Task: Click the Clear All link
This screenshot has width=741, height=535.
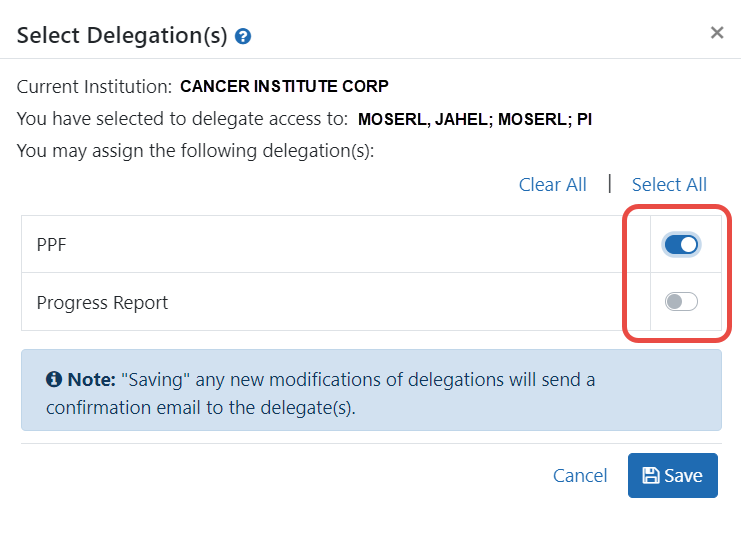Action: [552, 184]
